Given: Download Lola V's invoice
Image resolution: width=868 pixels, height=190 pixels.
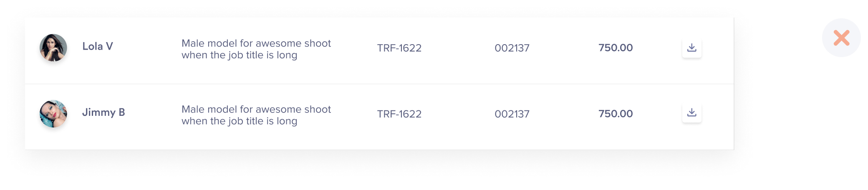Looking at the screenshot, I should pyautogui.click(x=691, y=48).
